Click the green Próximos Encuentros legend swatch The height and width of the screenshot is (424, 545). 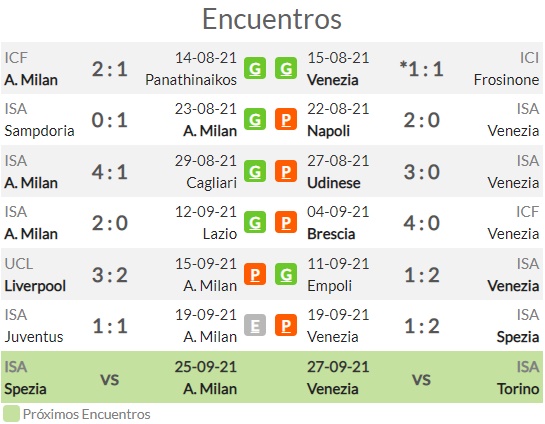(11, 414)
